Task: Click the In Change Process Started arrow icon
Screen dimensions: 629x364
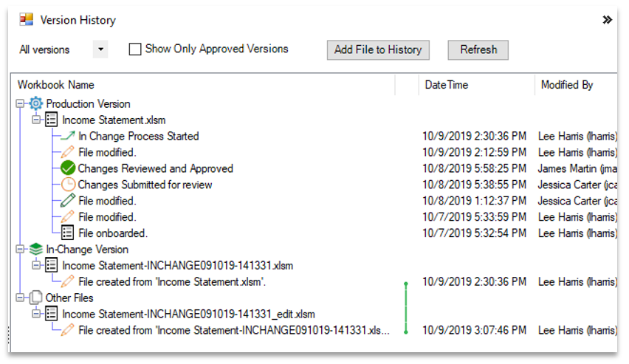Action: tap(68, 136)
